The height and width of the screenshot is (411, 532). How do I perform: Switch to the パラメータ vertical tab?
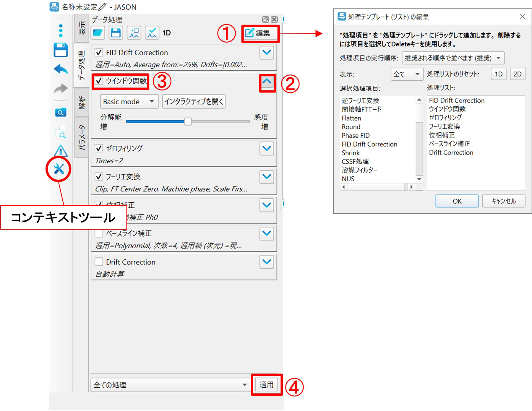(82, 137)
